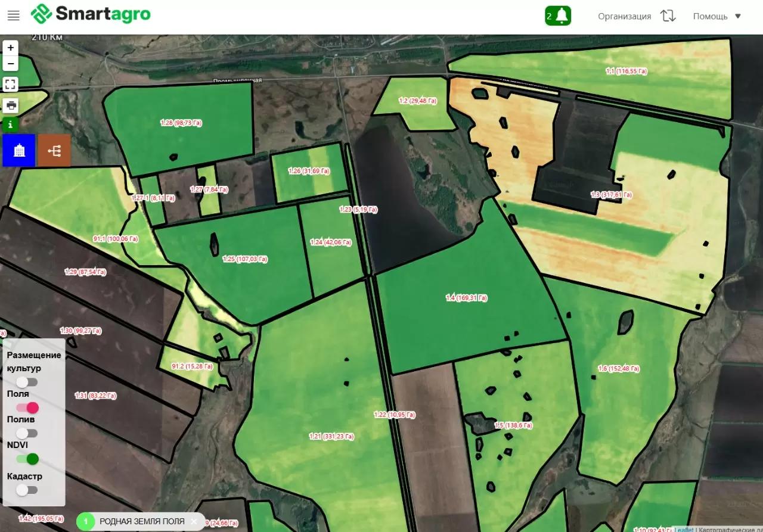Turn off the NDVI layer
Image resolution: width=763 pixels, height=532 pixels.
(27, 459)
